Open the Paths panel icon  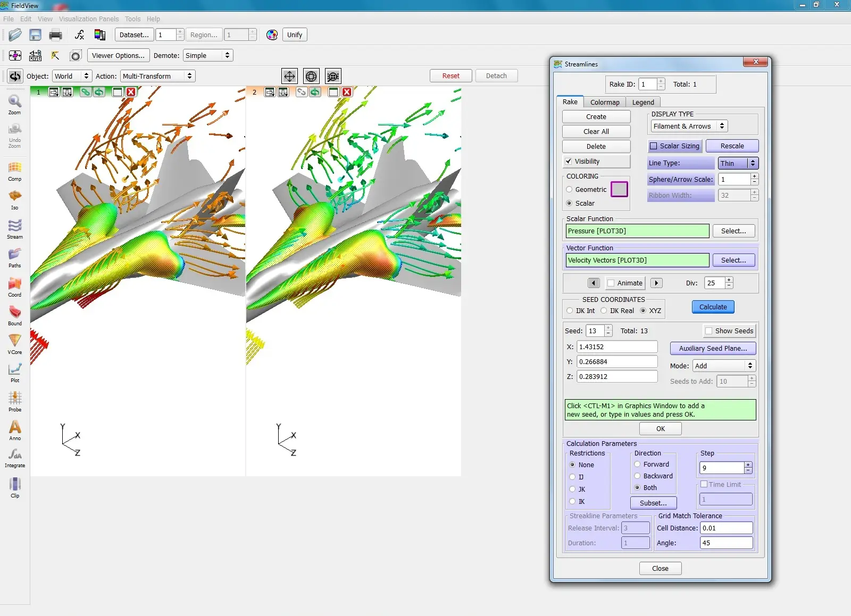15,258
